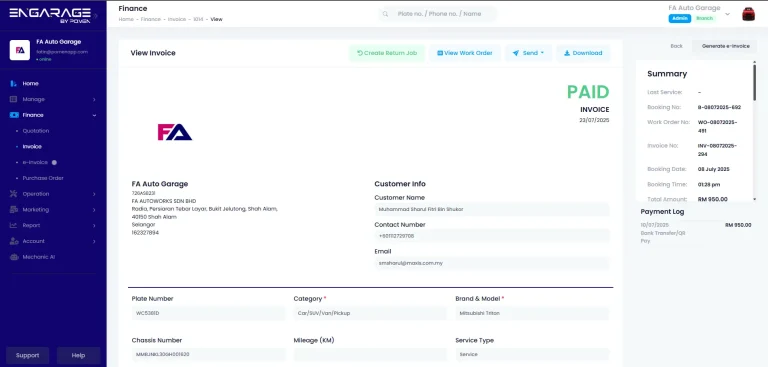Click the FA Auto Garage logo tile
This screenshot has height=367, width=768.
pyautogui.click(x=20, y=50)
